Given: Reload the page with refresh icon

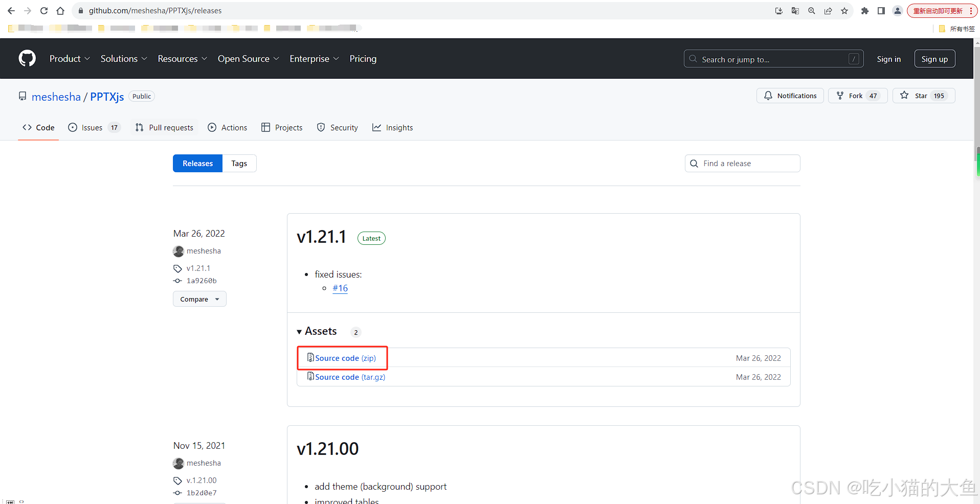Looking at the screenshot, I should point(44,11).
